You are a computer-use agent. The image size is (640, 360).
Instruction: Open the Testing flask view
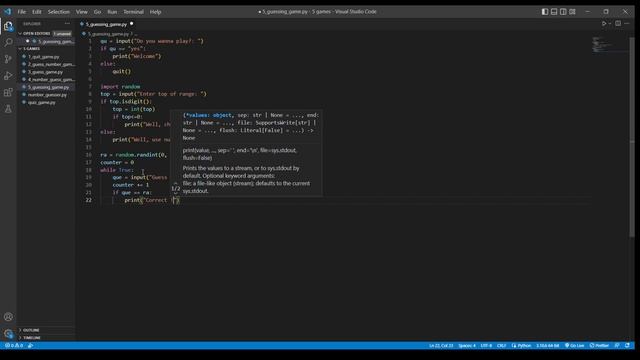pyautogui.click(x=8, y=109)
